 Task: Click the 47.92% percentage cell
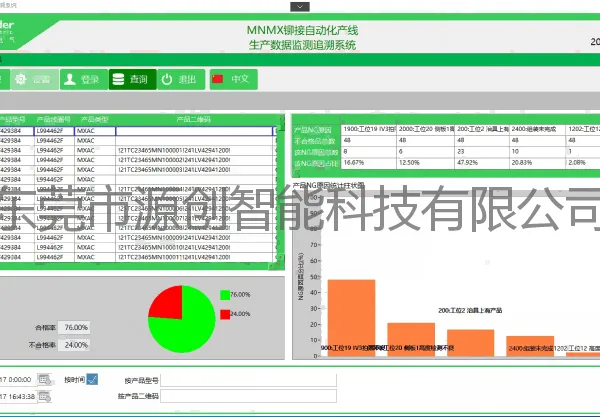[x=483, y=163]
